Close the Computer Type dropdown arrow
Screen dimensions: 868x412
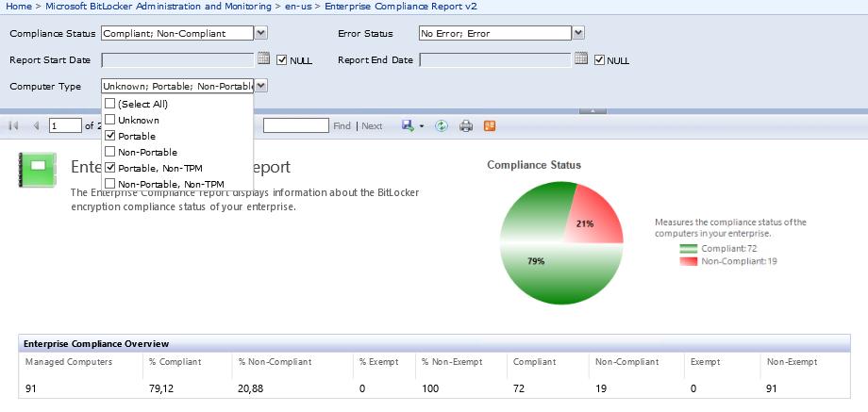click(261, 86)
